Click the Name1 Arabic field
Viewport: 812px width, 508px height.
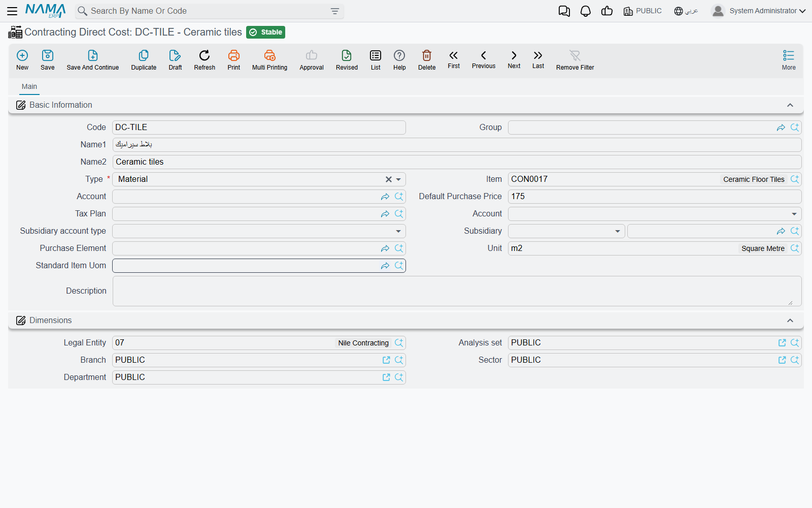coord(457,145)
